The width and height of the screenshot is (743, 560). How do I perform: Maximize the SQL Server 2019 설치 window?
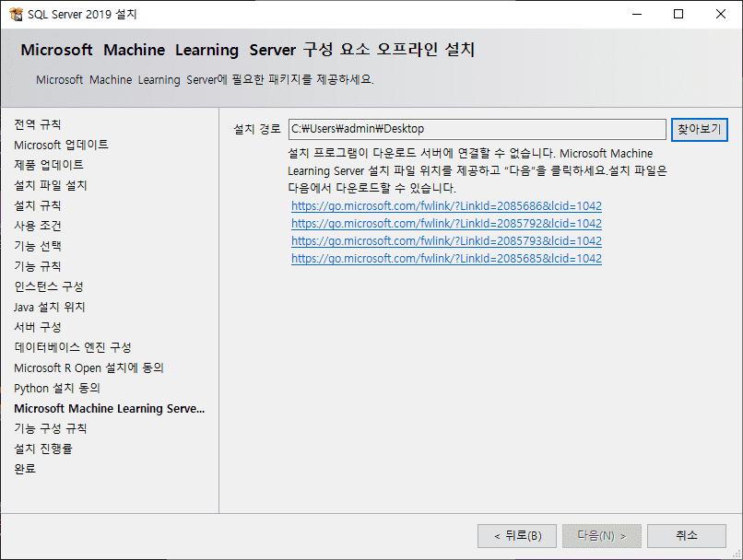(678, 14)
